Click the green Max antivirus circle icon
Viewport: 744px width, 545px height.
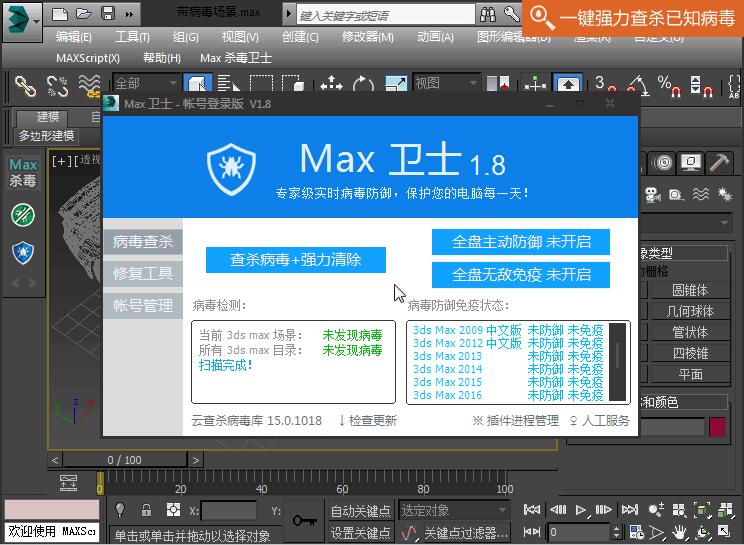point(23,215)
